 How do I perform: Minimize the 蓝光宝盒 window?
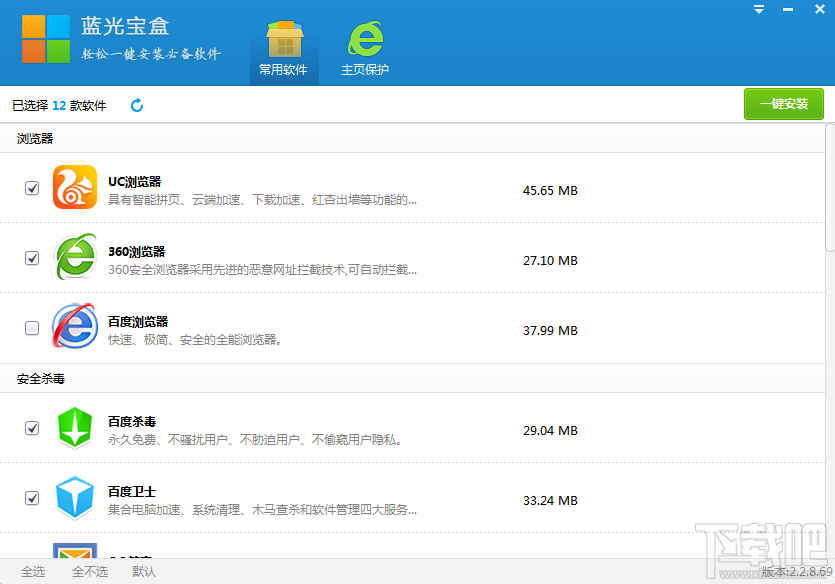[x=788, y=10]
